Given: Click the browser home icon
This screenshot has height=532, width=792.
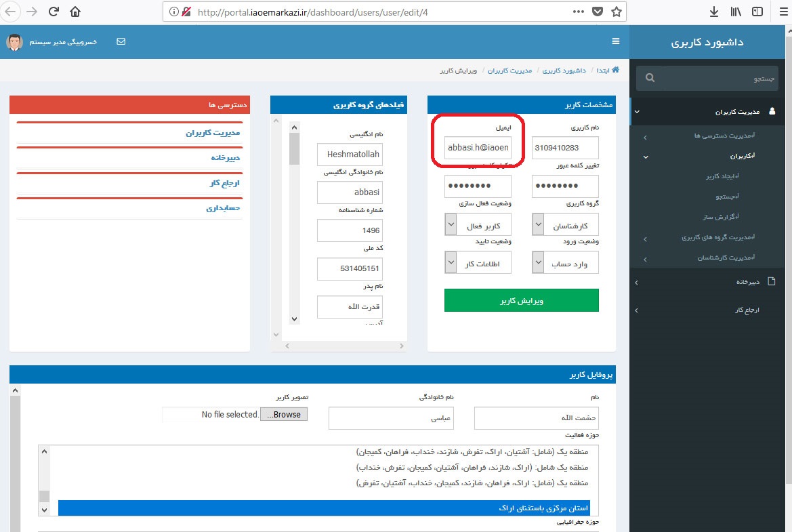Looking at the screenshot, I should click(75, 12).
